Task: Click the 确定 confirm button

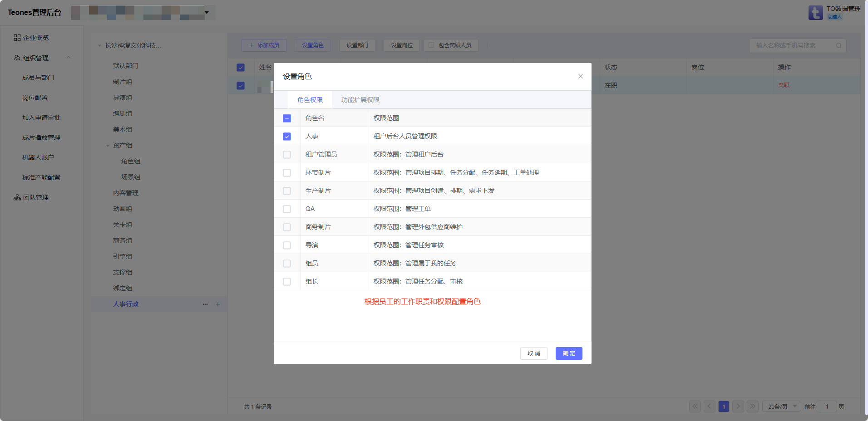Action: (568, 353)
